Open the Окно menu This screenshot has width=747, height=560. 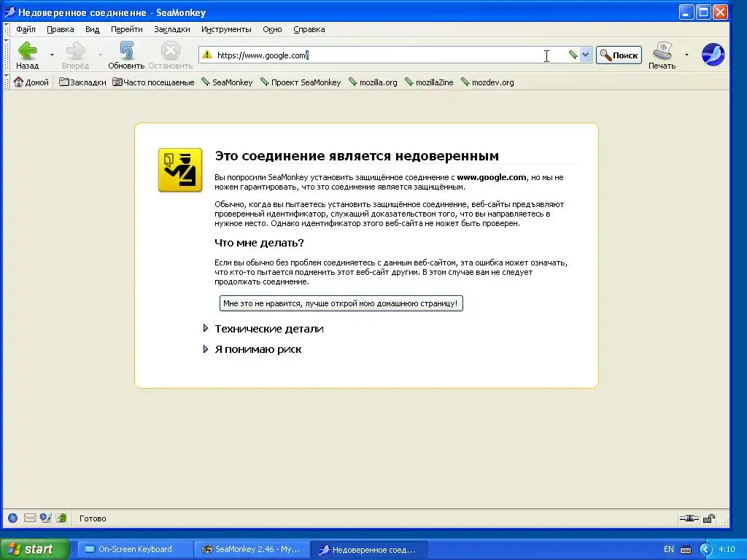pos(272,29)
